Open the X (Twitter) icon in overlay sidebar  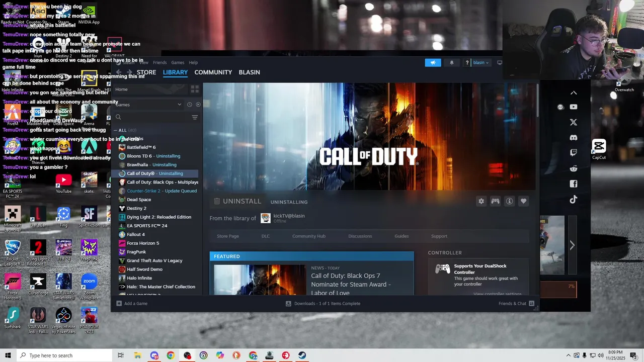(x=574, y=122)
